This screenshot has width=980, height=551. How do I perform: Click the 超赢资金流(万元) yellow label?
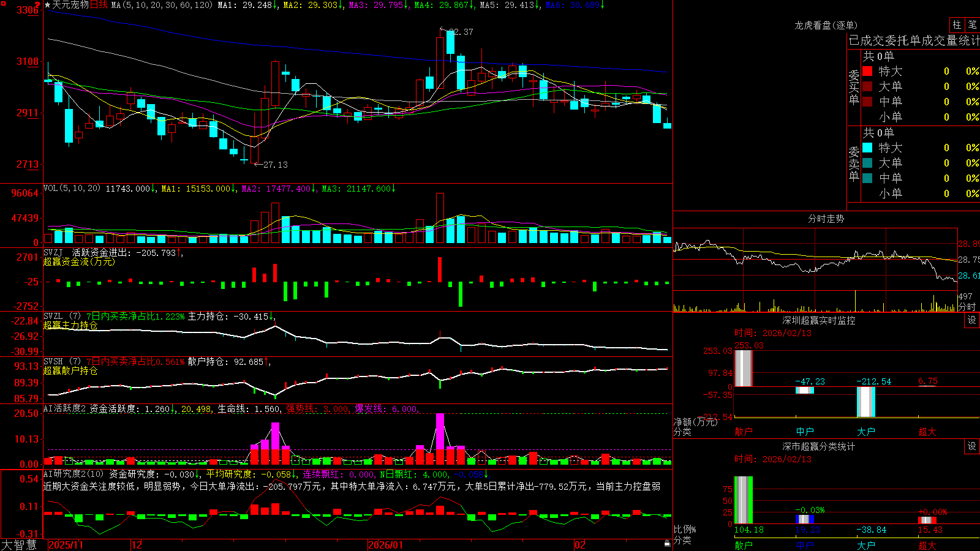[x=79, y=261]
